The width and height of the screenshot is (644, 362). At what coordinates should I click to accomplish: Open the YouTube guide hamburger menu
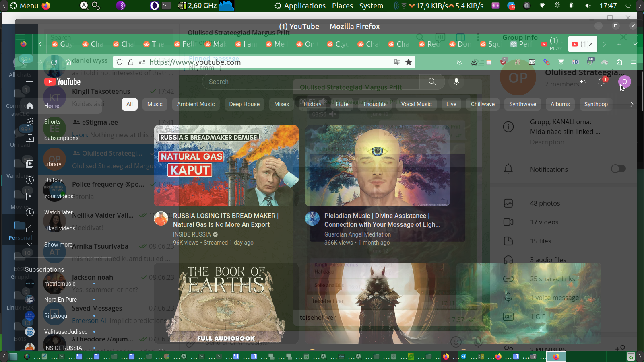coord(30,82)
